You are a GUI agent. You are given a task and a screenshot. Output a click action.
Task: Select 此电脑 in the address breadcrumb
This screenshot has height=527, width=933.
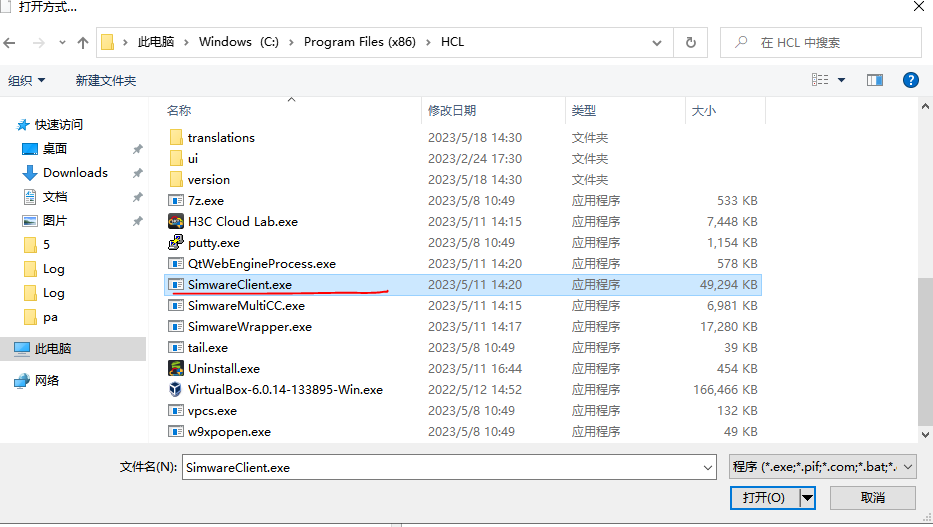click(x=156, y=42)
